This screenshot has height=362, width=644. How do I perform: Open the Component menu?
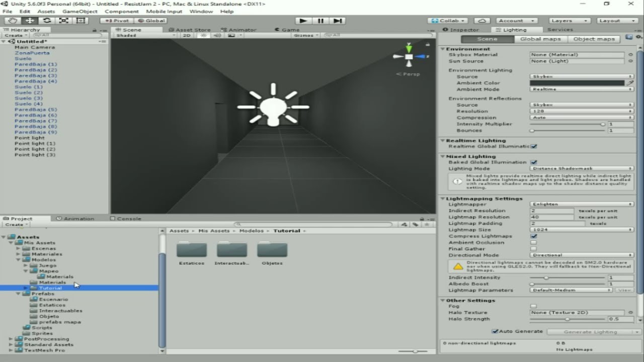(x=122, y=12)
